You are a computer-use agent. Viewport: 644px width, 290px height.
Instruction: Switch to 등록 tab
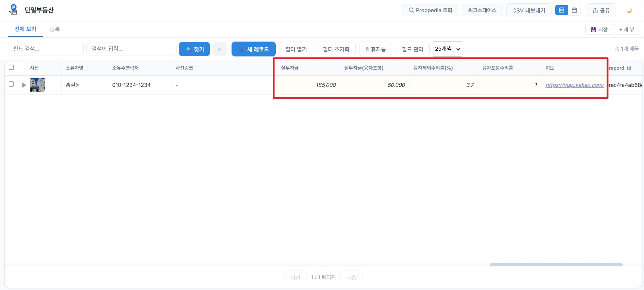(x=55, y=29)
